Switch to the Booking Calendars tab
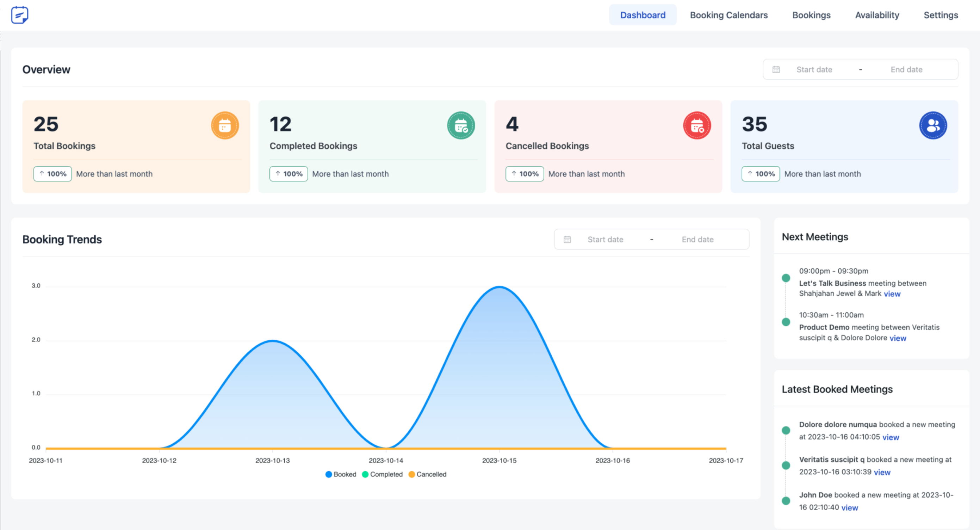 728,15
